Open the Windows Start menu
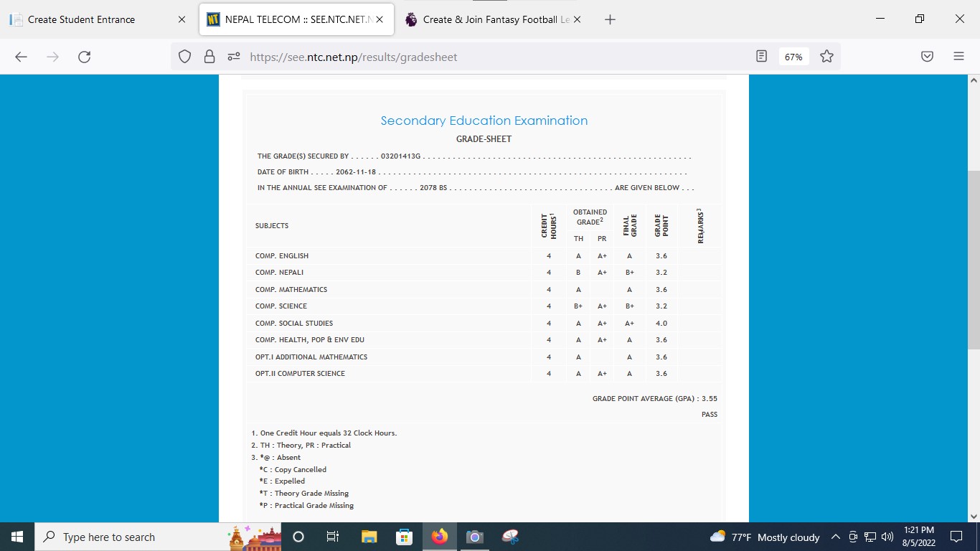The image size is (980, 551). (x=17, y=537)
